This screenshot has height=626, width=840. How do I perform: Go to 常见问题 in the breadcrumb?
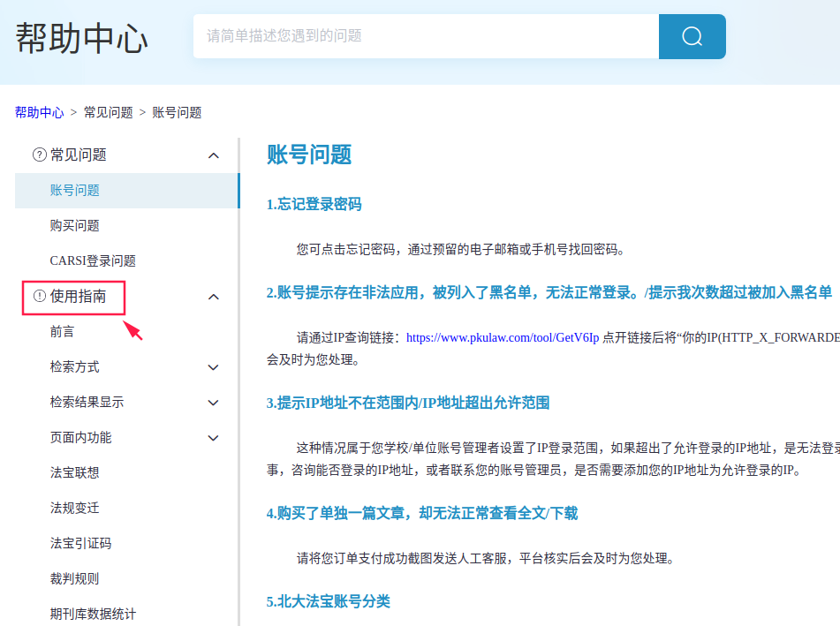108,112
